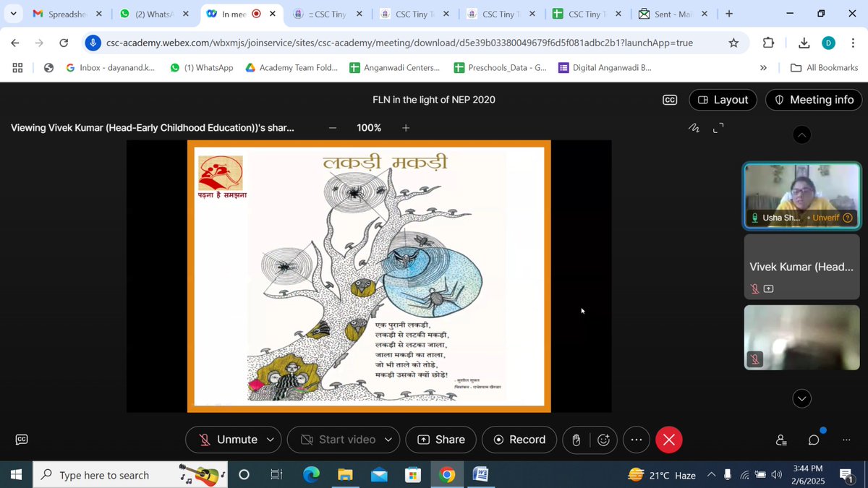This screenshot has width=868, height=488.
Task: Reload the page with the refresh icon
Action: coord(64,43)
